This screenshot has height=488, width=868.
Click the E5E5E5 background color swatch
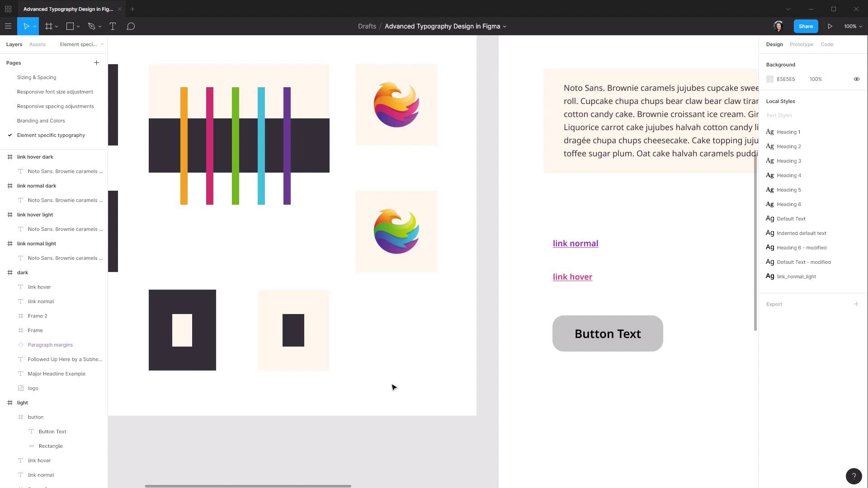pos(770,79)
